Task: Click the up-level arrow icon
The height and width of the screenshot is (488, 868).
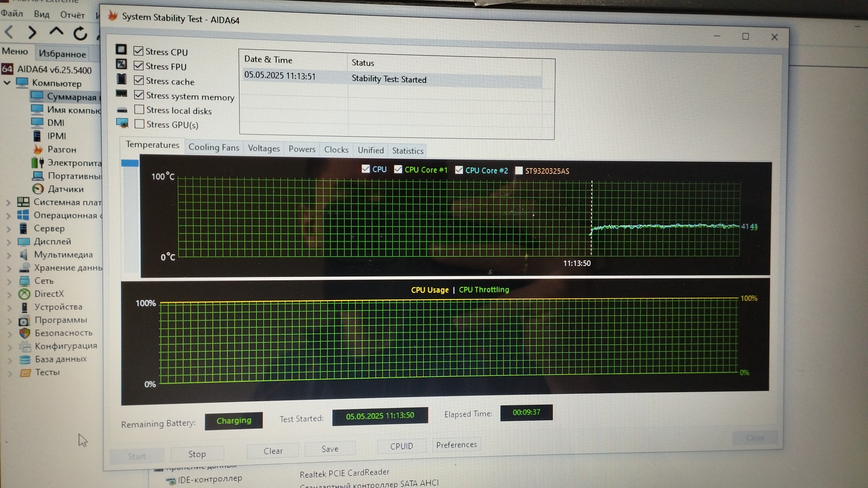Action: pos(56,32)
